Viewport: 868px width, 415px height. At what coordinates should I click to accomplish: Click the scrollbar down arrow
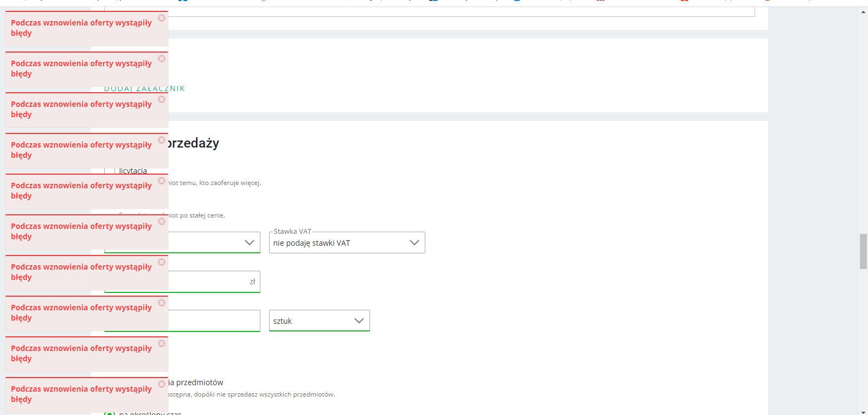[863, 412]
